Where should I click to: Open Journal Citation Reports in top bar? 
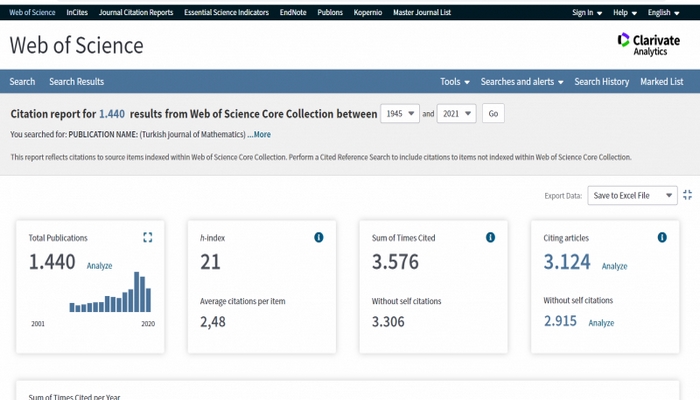tap(136, 13)
